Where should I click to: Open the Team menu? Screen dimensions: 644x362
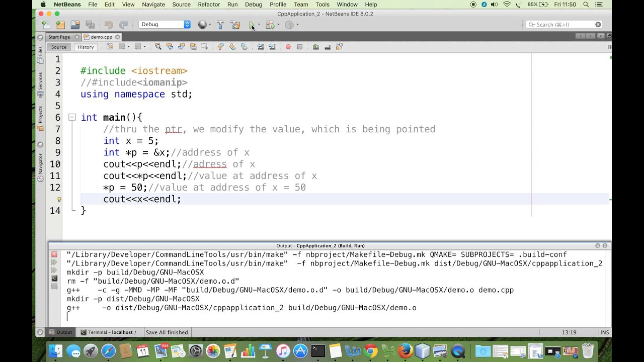(301, 5)
